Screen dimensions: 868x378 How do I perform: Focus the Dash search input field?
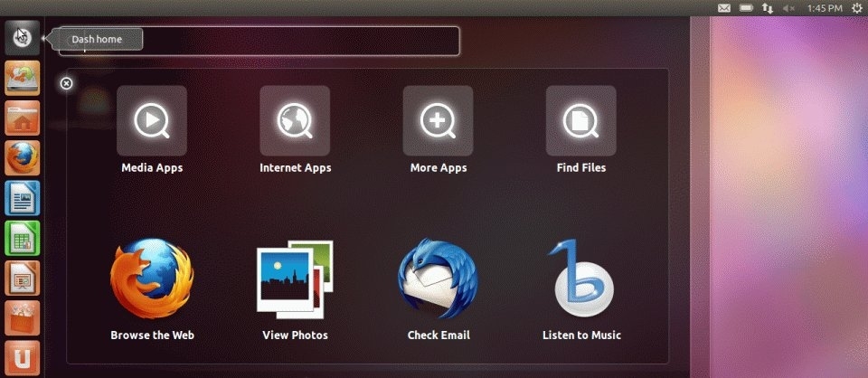[259, 41]
